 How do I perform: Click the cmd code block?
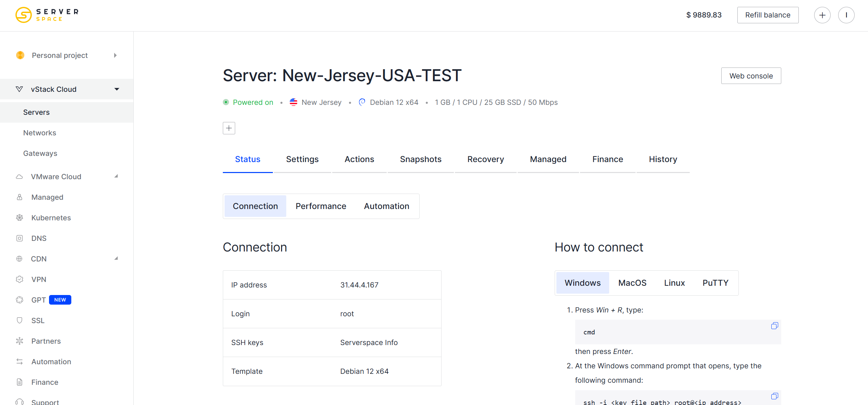click(x=678, y=332)
